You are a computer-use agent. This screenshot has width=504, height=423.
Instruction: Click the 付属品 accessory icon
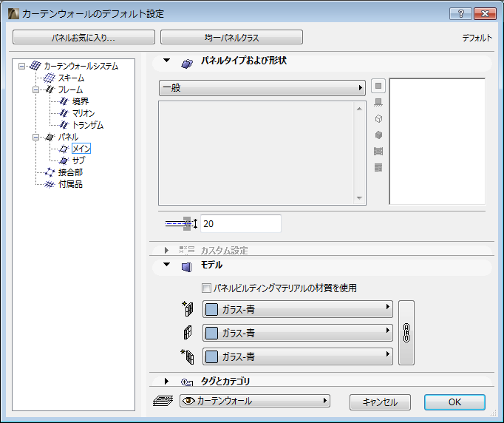50,184
